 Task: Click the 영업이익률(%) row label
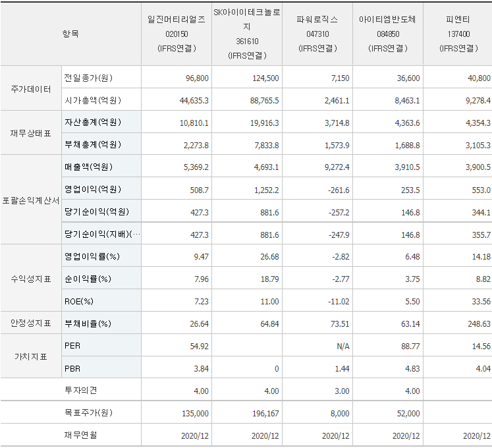92,256
